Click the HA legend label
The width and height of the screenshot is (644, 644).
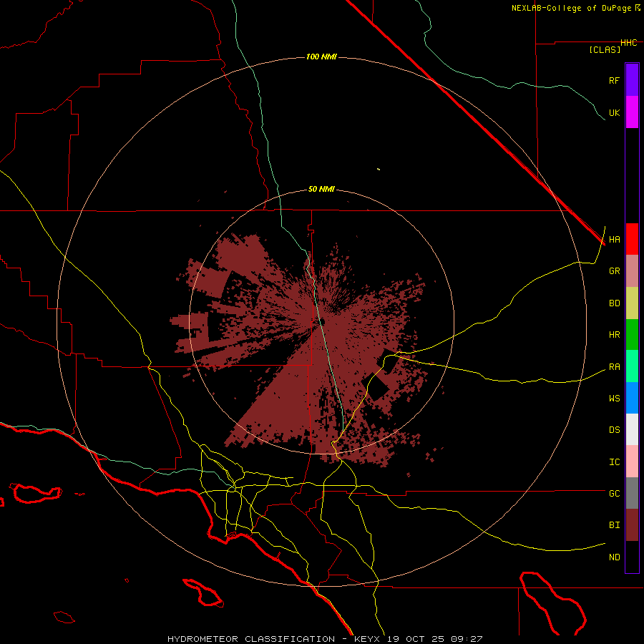click(614, 240)
